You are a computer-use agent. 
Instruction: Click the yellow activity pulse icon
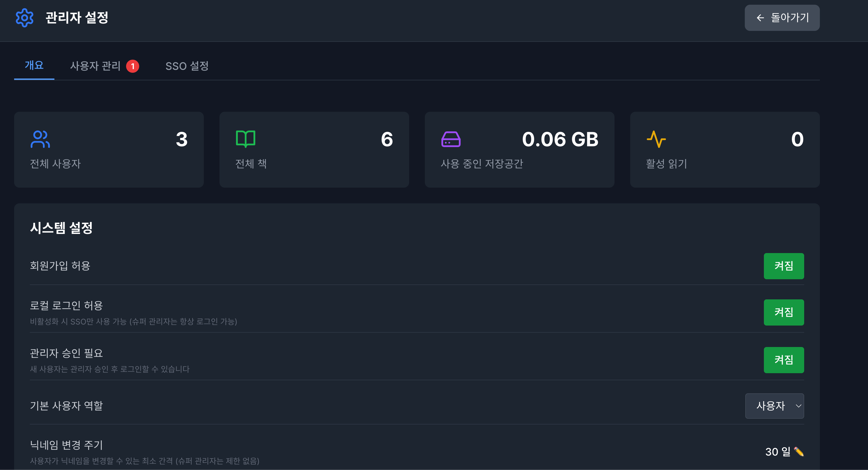[656, 139]
